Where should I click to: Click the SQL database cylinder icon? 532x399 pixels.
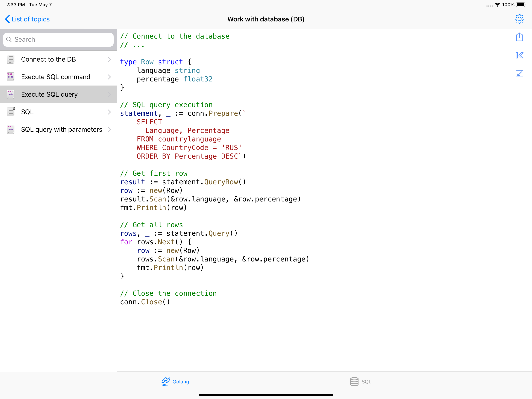coord(354,381)
